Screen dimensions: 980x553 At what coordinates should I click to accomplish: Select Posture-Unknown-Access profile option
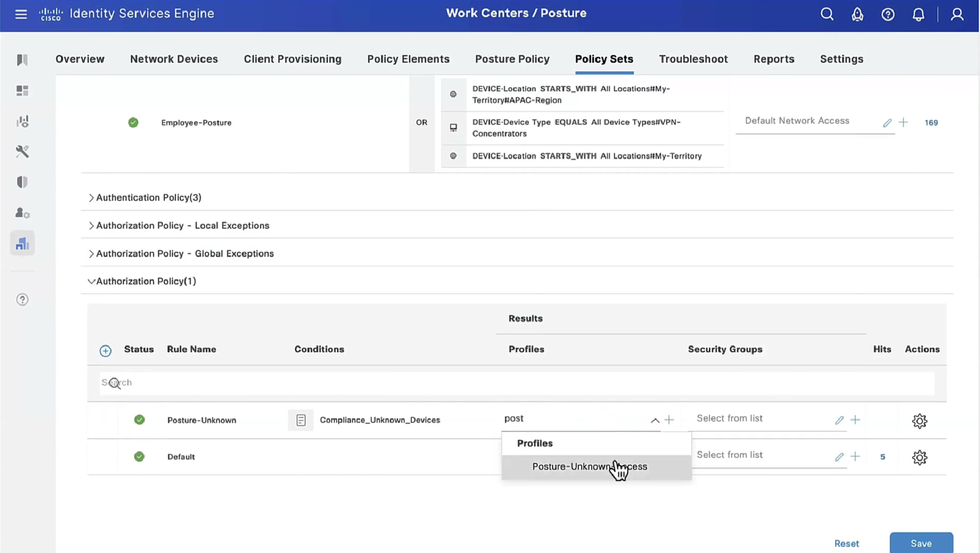[x=589, y=466]
